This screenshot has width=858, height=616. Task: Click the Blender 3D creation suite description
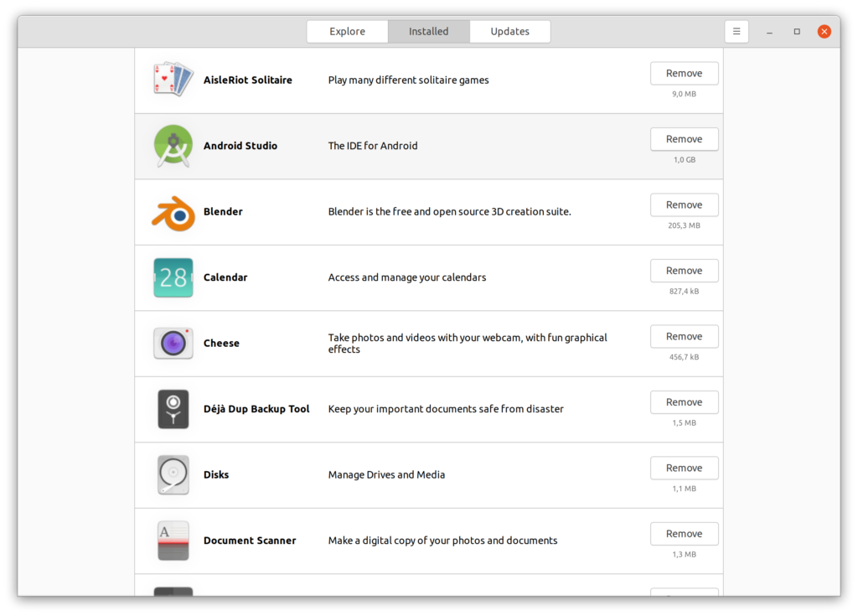pyautogui.click(x=449, y=211)
